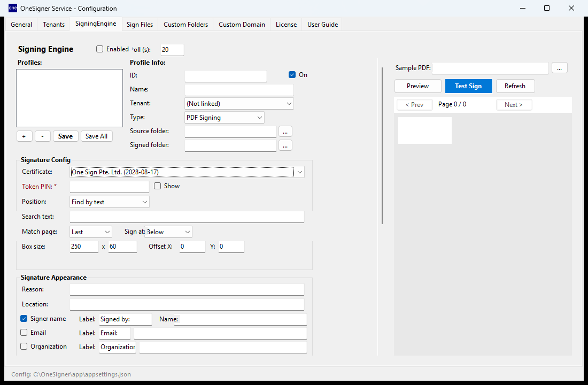Click the Token PIN field
This screenshot has width=588, height=385.
pos(110,187)
